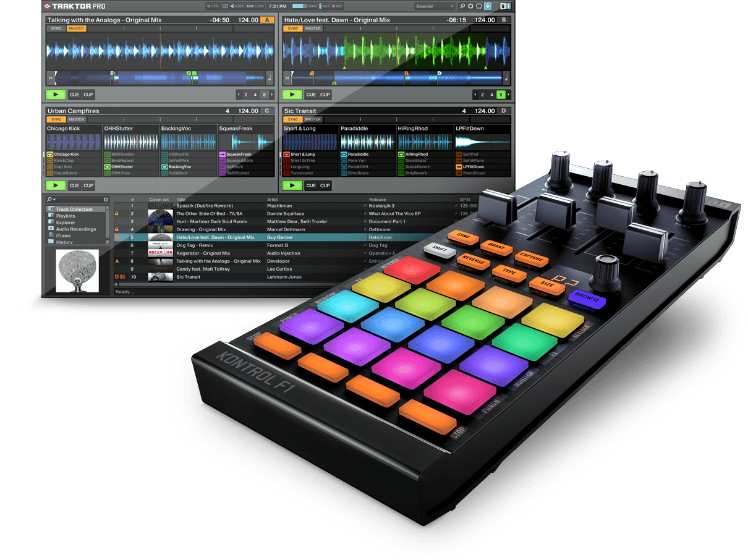Viewport: 748px width, 560px height.
Task: Open Audio Recordings in the browser tree
Action: [72, 229]
